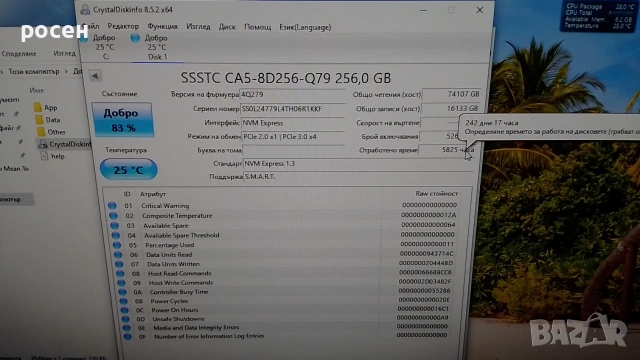Click the status circle for Percentage Used
The width and height of the screenshot is (640, 360).
pos(117,245)
